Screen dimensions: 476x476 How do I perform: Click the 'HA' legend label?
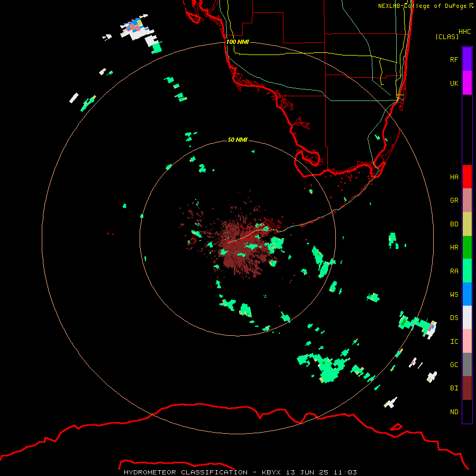454,177
